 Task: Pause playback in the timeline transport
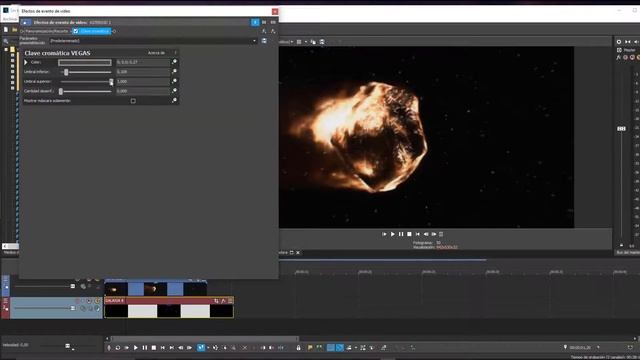tap(145, 348)
